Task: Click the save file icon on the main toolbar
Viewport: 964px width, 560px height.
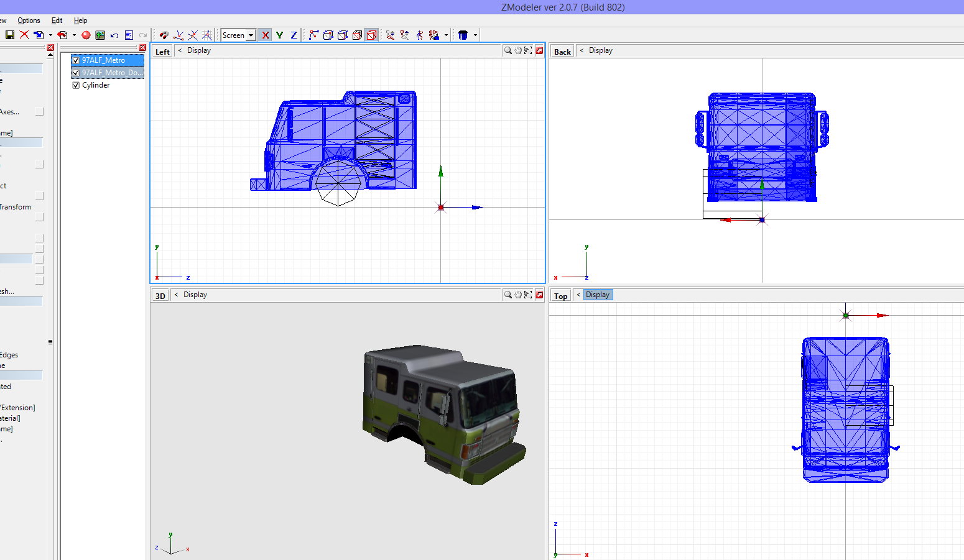Action: pyautogui.click(x=10, y=35)
